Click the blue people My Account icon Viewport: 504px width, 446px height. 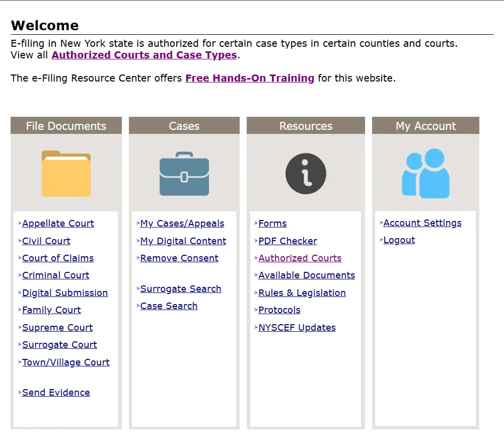point(425,174)
